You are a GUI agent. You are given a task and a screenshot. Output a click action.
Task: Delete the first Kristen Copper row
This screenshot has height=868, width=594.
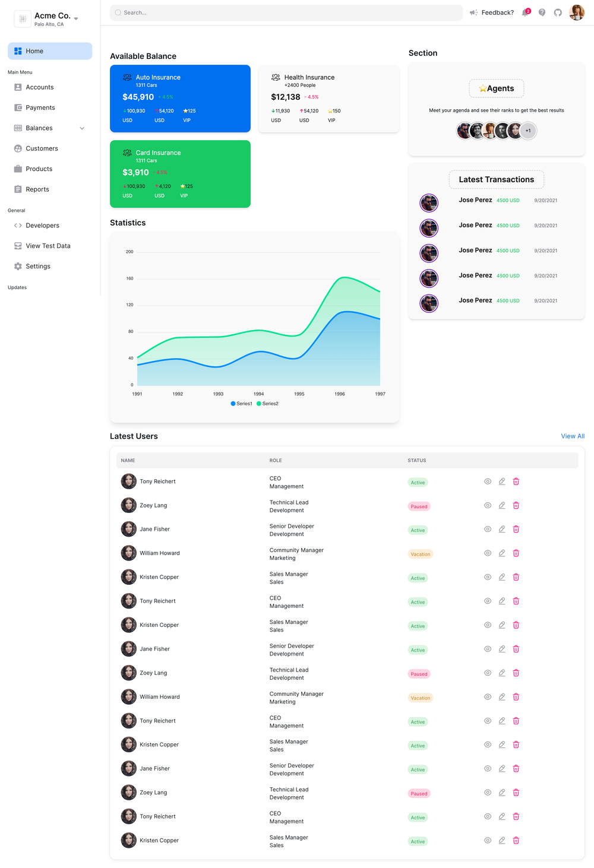pyautogui.click(x=516, y=577)
